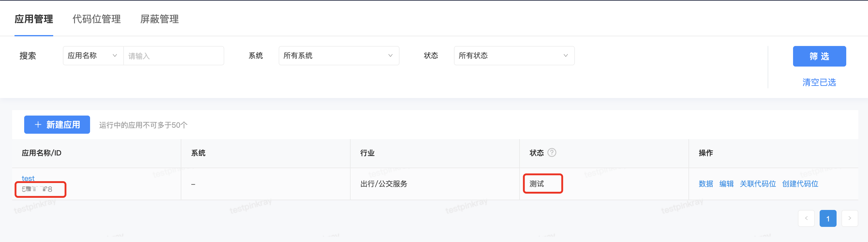The height and width of the screenshot is (242, 868).
Task: Open the test application link
Action: click(28, 178)
